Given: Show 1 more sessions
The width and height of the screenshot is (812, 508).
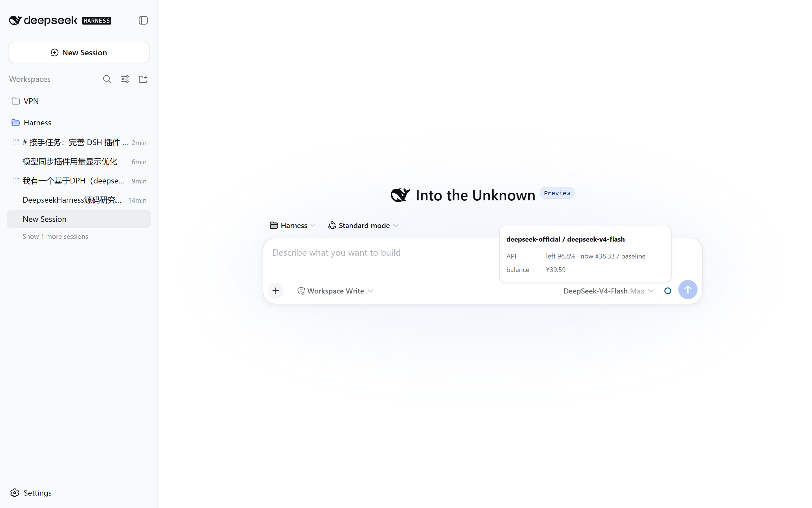Looking at the screenshot, I should pos(55,236).
